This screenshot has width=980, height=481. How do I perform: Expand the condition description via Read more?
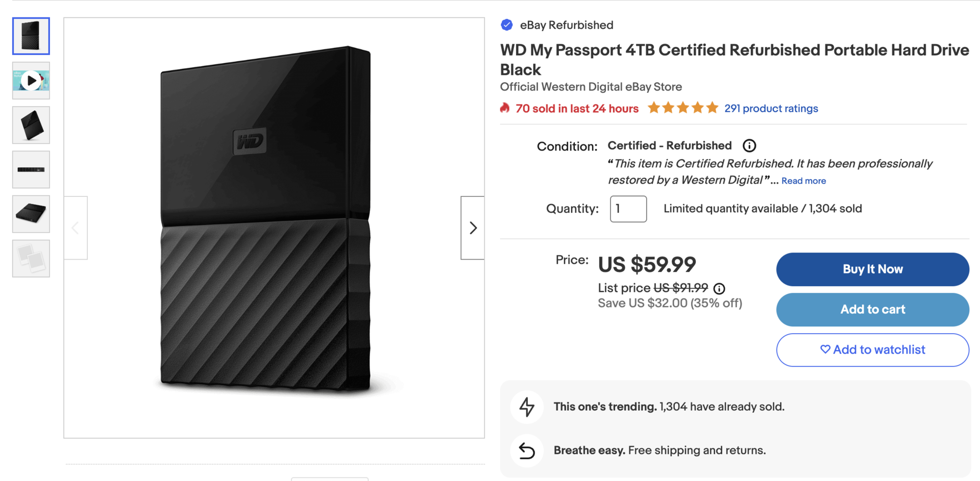803,181
